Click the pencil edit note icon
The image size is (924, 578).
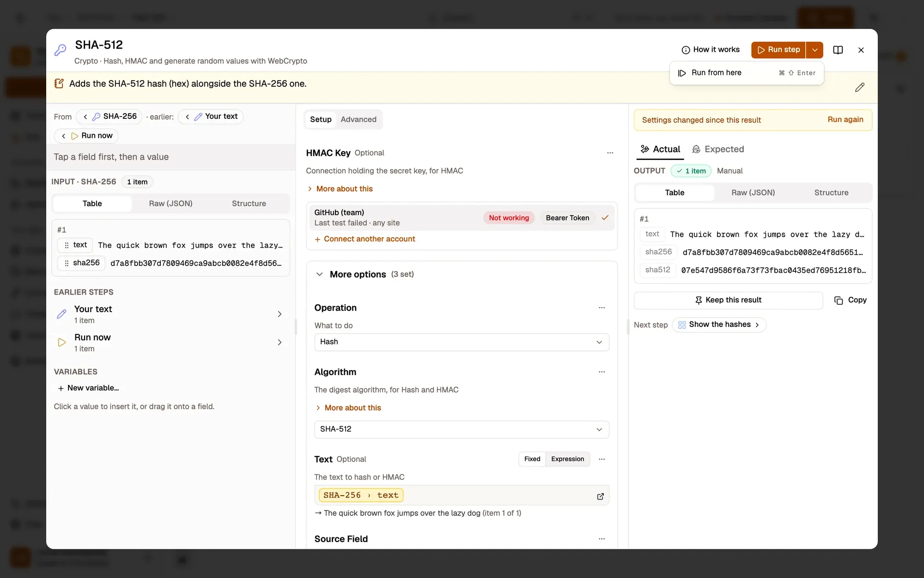[x=859, y=87]
